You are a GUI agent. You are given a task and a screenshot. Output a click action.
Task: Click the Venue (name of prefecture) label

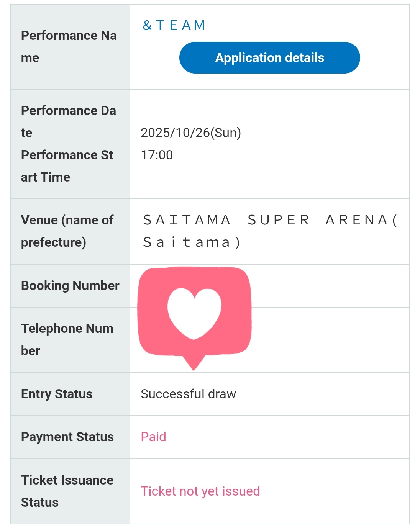point(67,231)
